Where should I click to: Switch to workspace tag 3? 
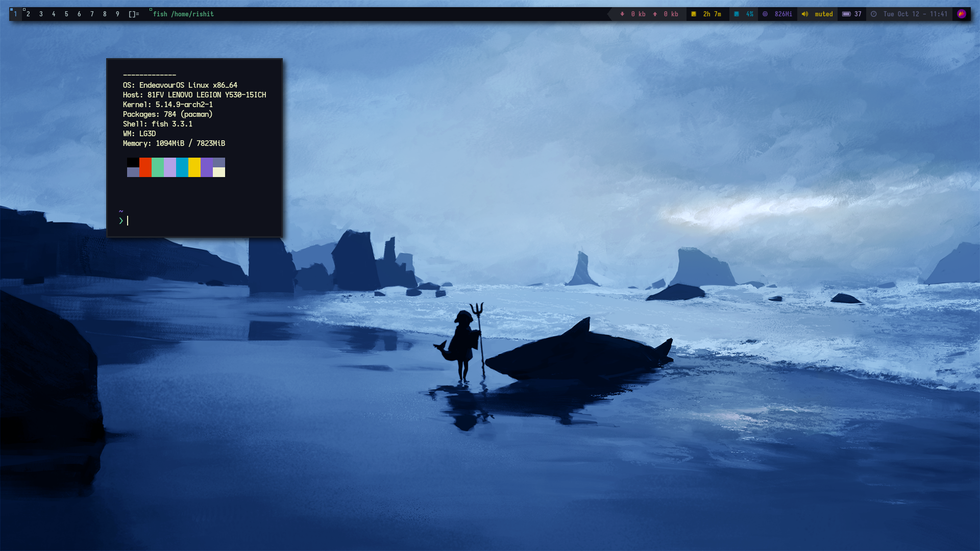pos(41,14)
